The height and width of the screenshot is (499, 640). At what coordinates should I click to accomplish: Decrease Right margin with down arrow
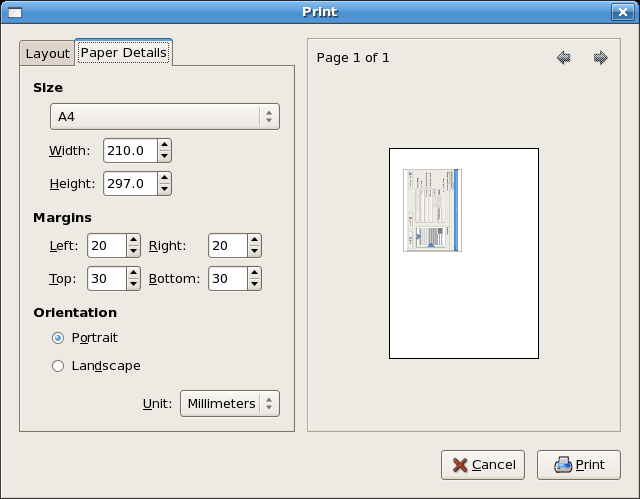(254, 251)
